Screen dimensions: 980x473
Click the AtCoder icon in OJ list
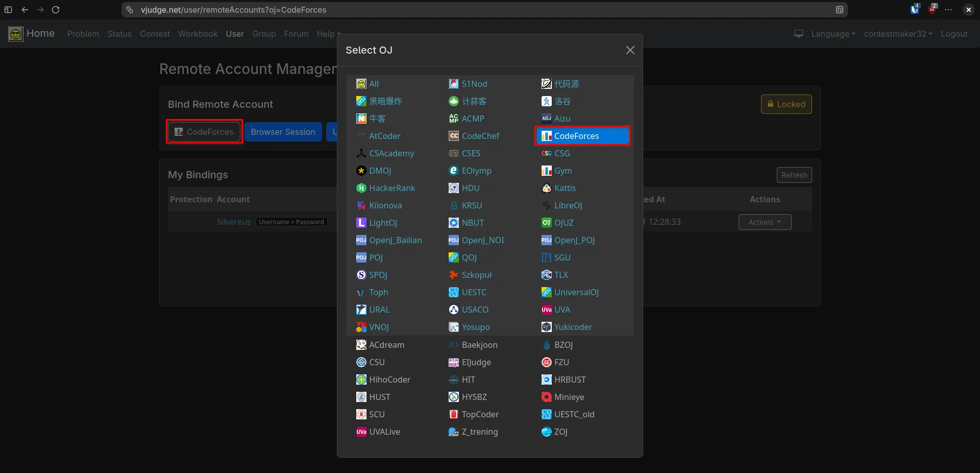pos(361,136)
